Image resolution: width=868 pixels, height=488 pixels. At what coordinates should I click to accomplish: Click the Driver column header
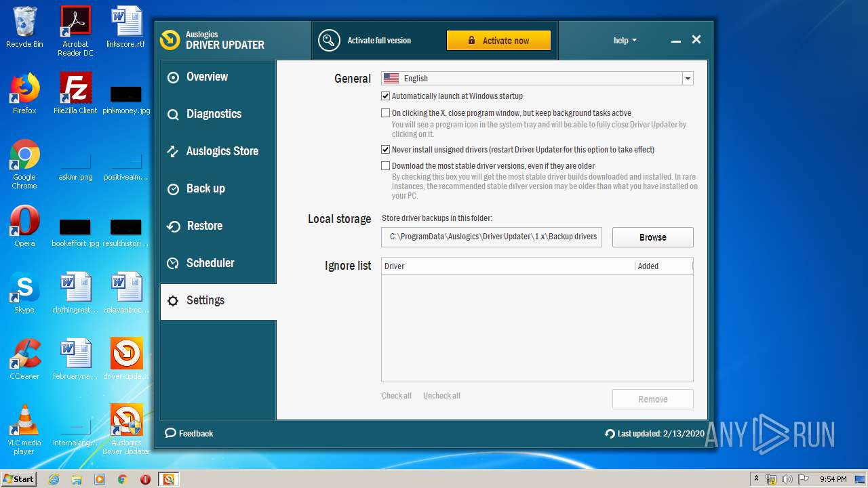508,266
